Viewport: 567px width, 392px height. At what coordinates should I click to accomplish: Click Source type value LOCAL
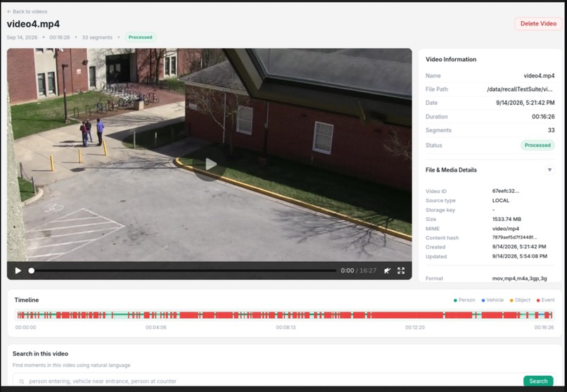click(x=501, y=201)
